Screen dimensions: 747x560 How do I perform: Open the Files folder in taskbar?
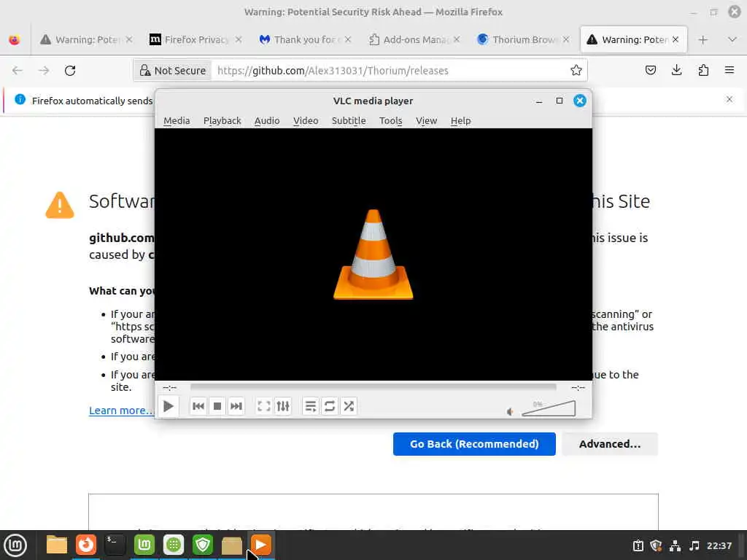coord(57,545)
